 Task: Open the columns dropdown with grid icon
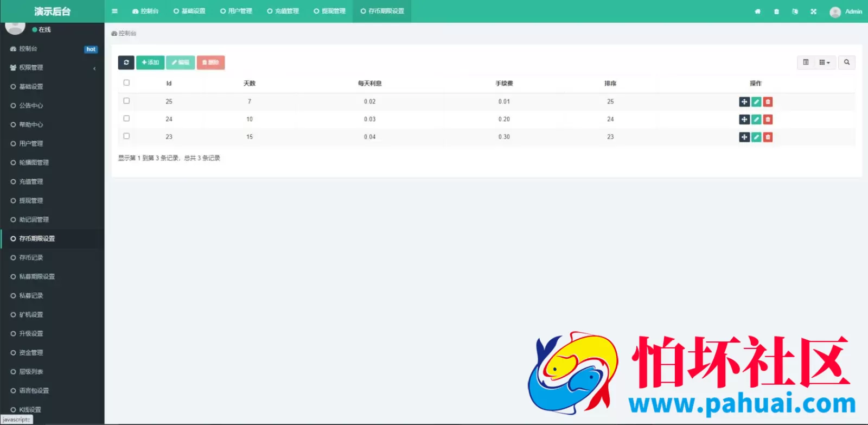click(x=825, y=62)
